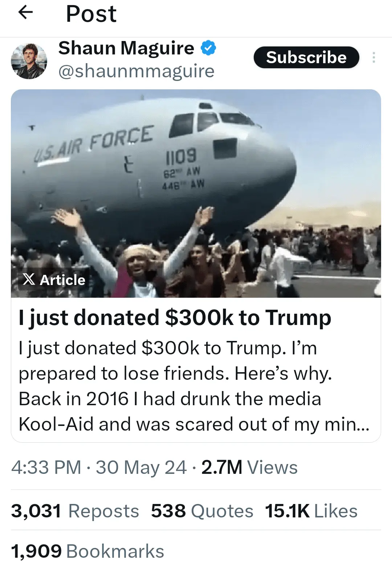Show the 15.1K Likes list
The image size is (392, 569).
[311, 511]
